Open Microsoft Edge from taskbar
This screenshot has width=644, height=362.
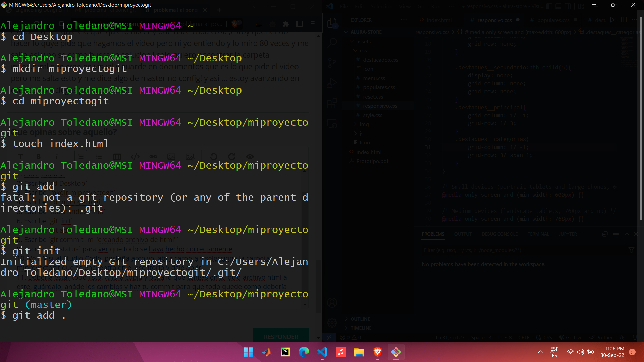pos(304,352)
